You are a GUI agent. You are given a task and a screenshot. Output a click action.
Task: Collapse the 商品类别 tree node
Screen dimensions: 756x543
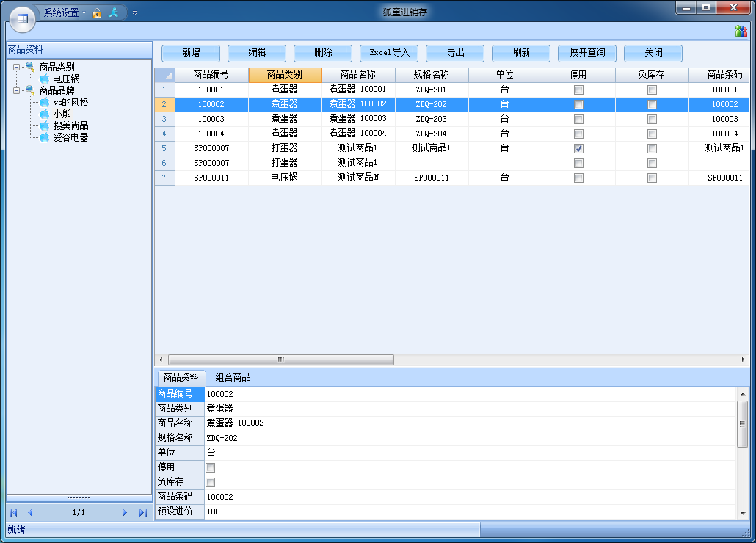click(17, 67)
